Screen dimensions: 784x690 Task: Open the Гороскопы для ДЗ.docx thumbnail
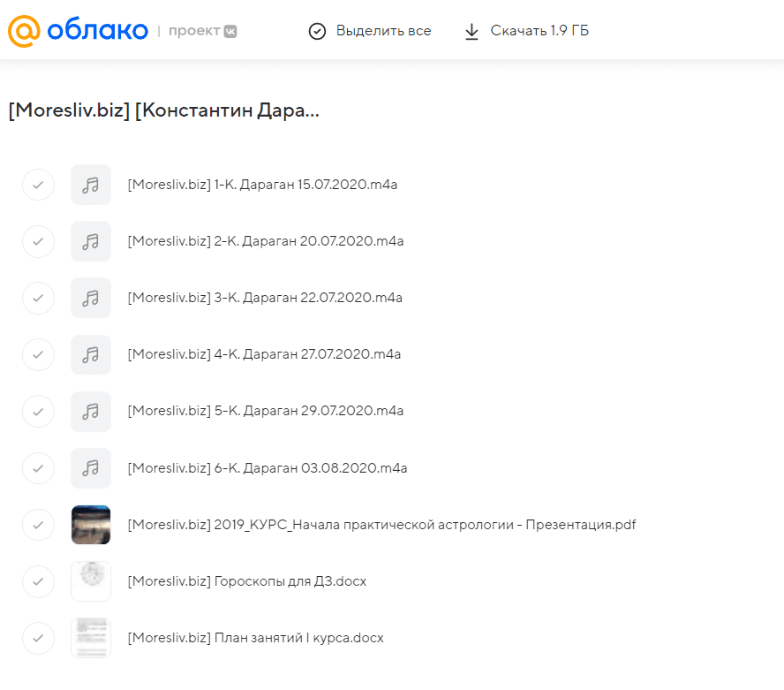[91, 581]
